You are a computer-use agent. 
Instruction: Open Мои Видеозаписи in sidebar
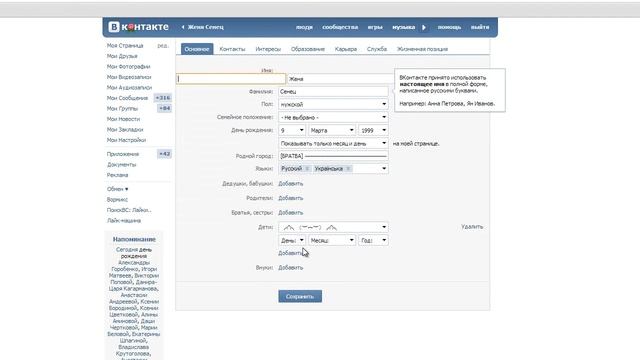point(129,77)
